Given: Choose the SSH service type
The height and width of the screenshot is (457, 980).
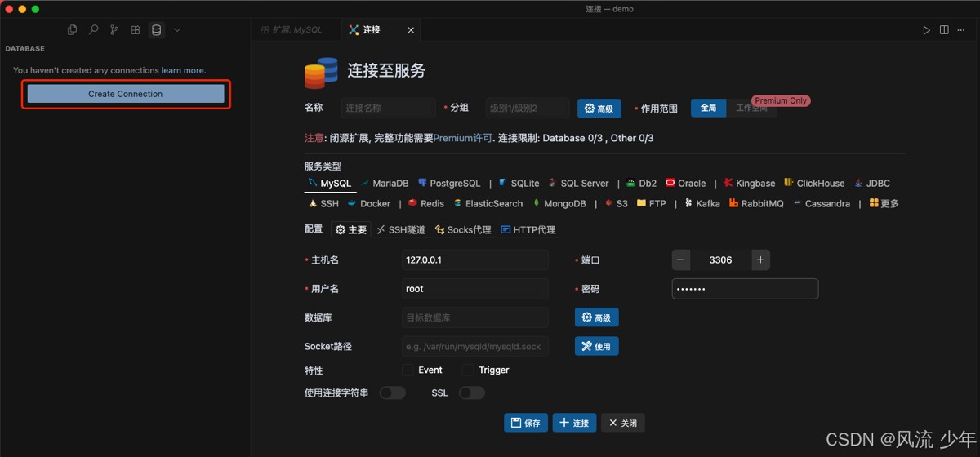Looking at the screenshot, I should point(323,204).
